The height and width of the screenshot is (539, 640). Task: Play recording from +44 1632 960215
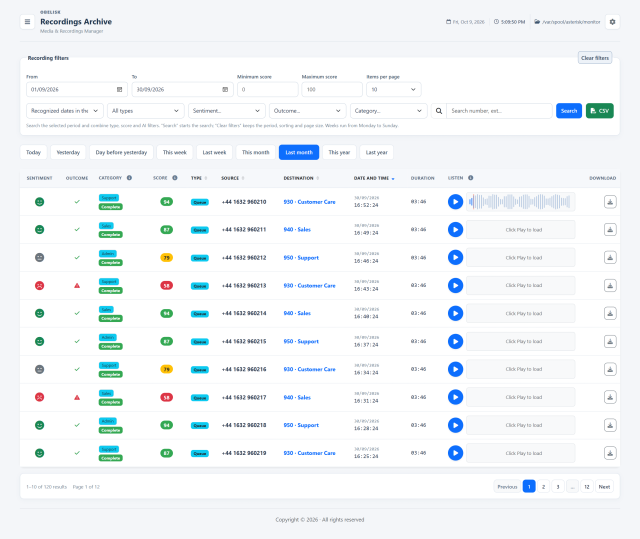[x=455, y=341]
